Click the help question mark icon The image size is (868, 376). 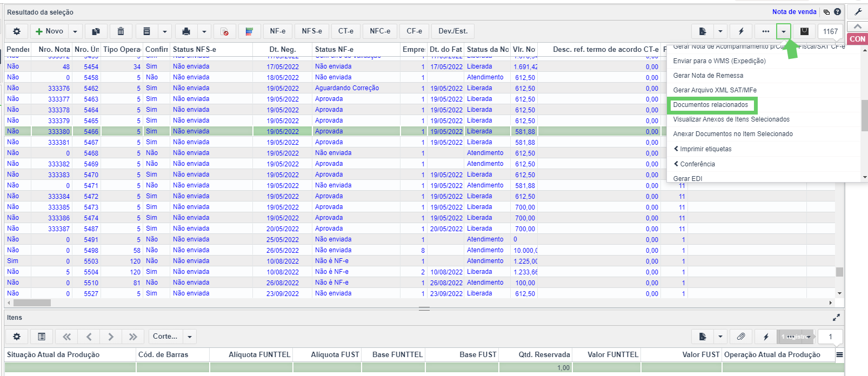[837, 12]
